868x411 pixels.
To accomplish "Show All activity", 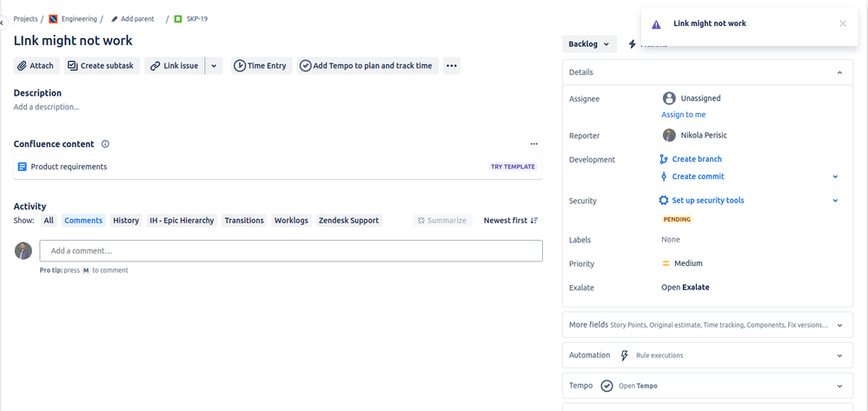I will (49, 221).
